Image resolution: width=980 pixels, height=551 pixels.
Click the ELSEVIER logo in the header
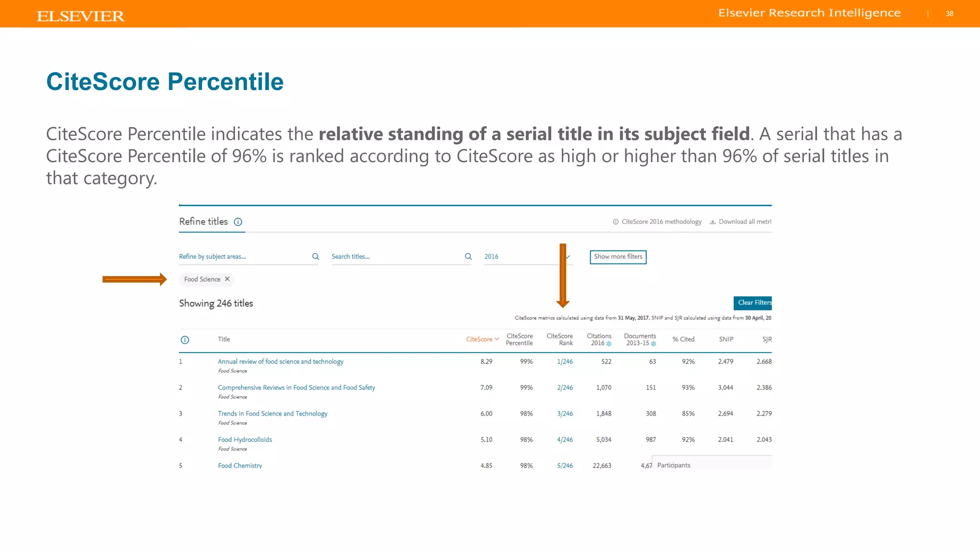click(80, 16)
